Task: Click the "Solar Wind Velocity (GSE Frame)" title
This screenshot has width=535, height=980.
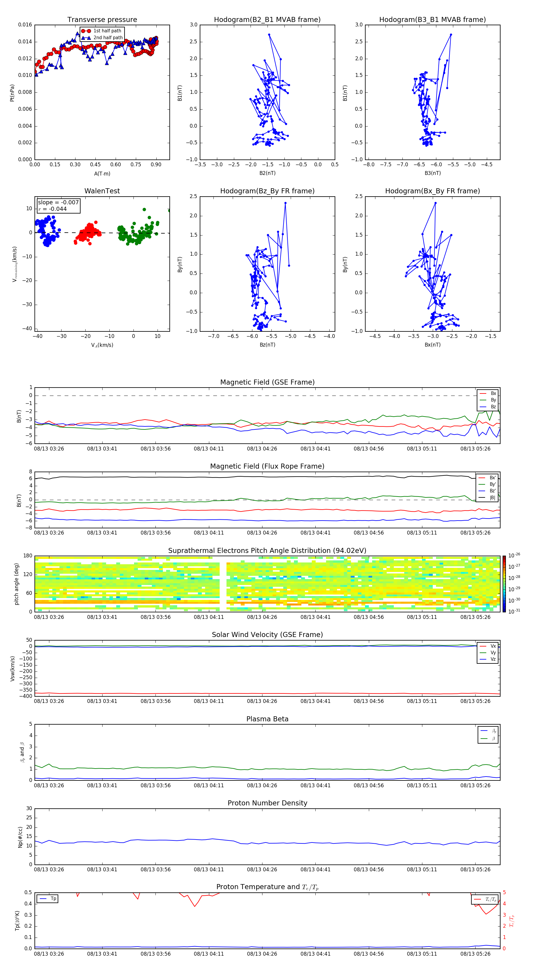Action: click(x=267, y=635)
